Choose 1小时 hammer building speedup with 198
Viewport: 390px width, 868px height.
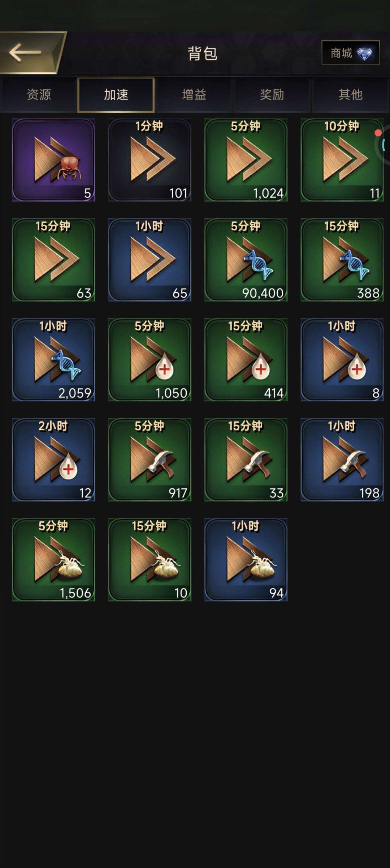click(342, 460)
